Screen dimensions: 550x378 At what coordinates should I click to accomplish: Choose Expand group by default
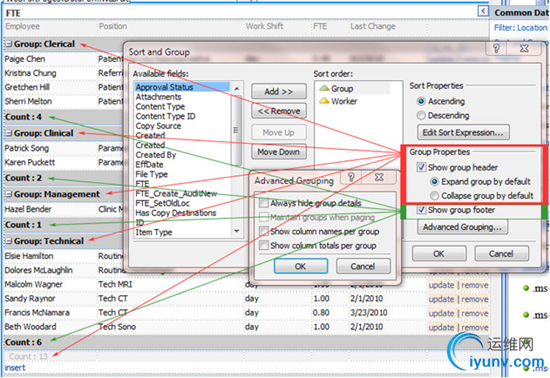click(x=435, y=181)
